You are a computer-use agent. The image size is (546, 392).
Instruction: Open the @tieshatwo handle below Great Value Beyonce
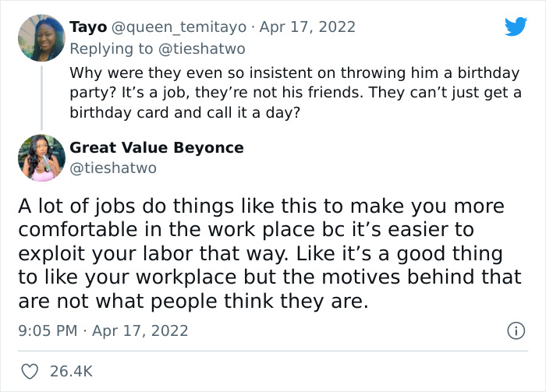tap(113, 168)
